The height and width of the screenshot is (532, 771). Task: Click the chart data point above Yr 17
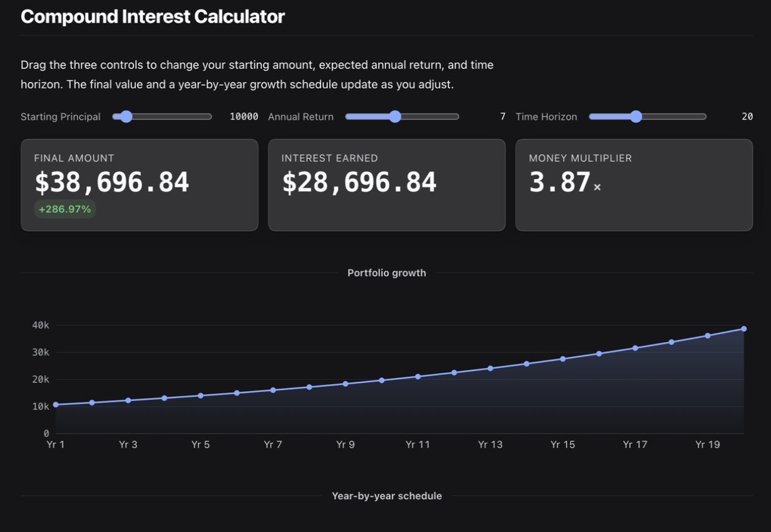635,348
